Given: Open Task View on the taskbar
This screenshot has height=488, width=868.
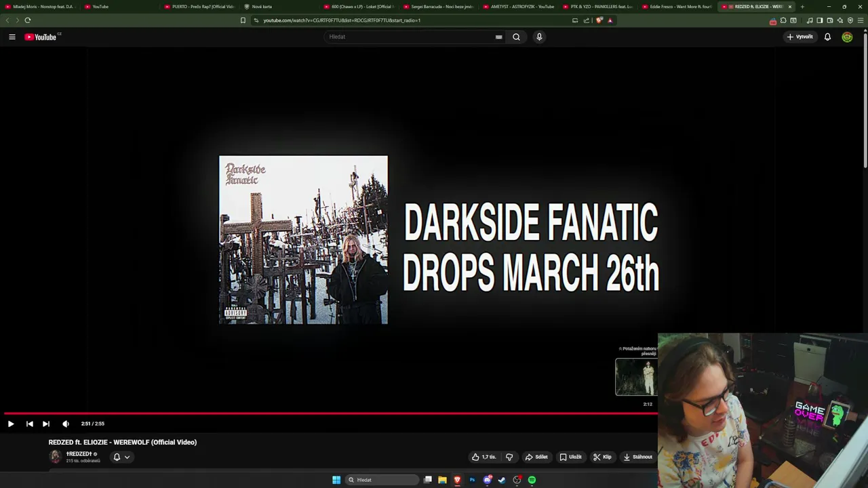Looking at the screenshot, I should click(x=428, y=480).
